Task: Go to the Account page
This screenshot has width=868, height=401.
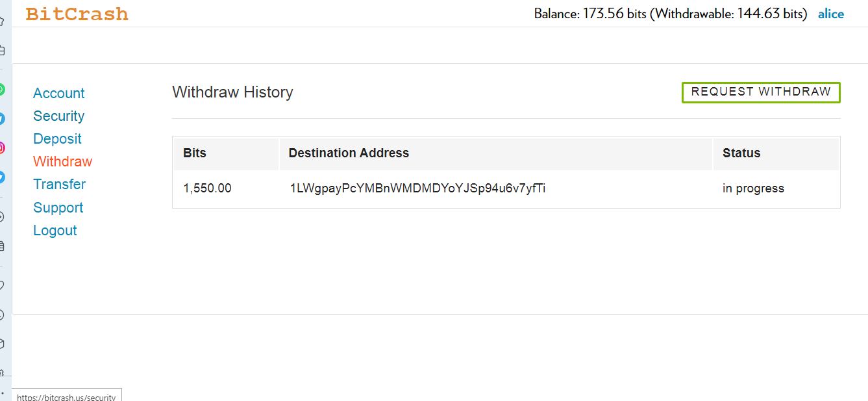Action: pyautogui.click(x=59, y=93)
